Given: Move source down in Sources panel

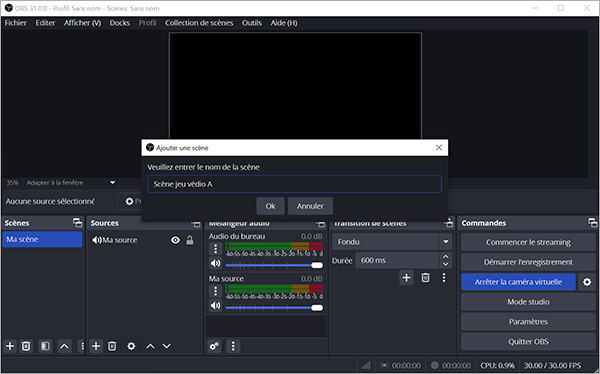Looking at the screenshot, I should (166, 346).
